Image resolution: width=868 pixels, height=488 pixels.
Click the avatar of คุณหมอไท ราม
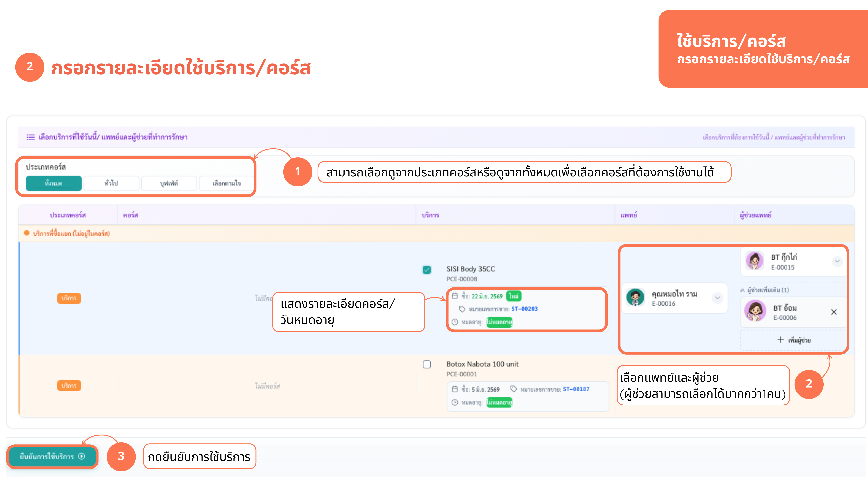coord(635,298)
